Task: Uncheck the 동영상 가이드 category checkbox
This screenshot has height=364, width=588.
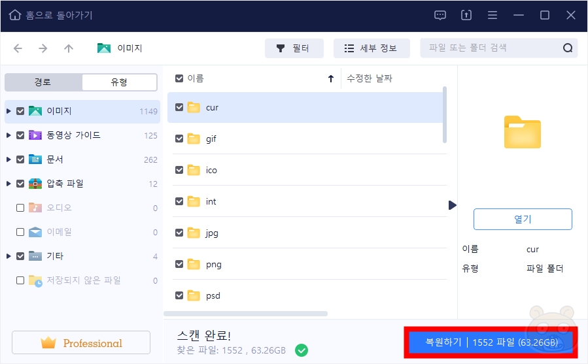Action: (20, 136)
